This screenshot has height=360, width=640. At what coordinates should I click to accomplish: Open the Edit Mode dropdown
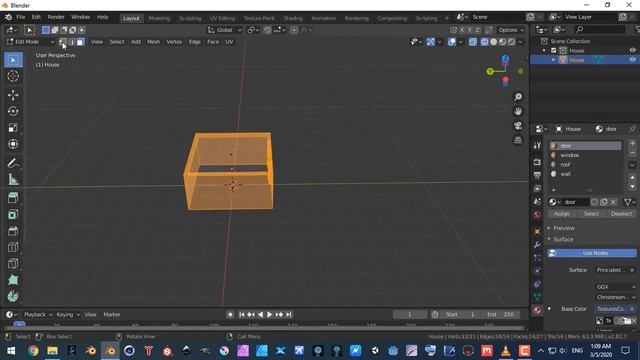coord(30,42)
